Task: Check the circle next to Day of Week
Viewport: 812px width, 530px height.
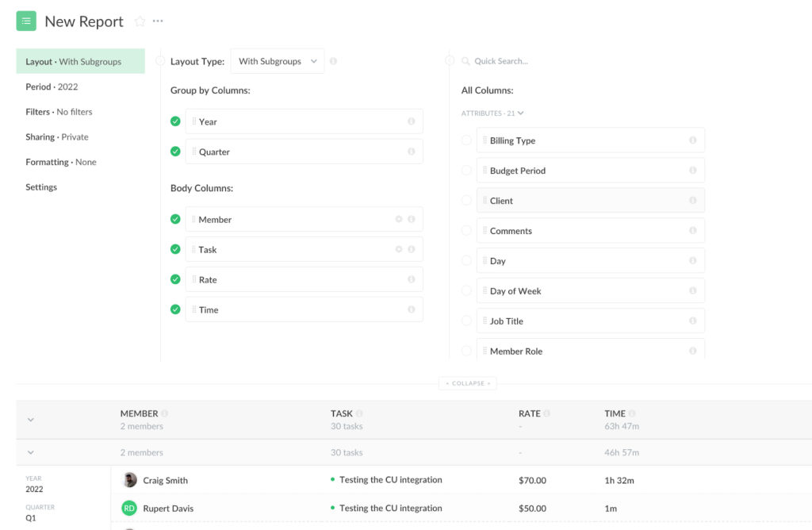Action: coord(466,290)
